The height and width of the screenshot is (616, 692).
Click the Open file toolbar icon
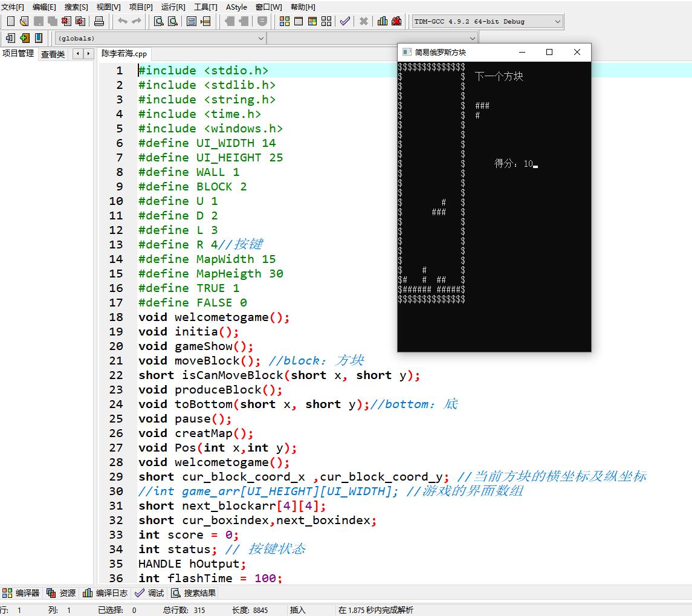pos(24,21)
